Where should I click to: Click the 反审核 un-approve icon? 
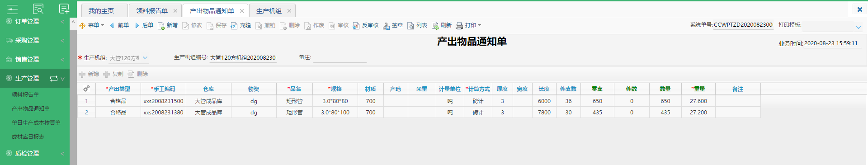coord(356,25)
